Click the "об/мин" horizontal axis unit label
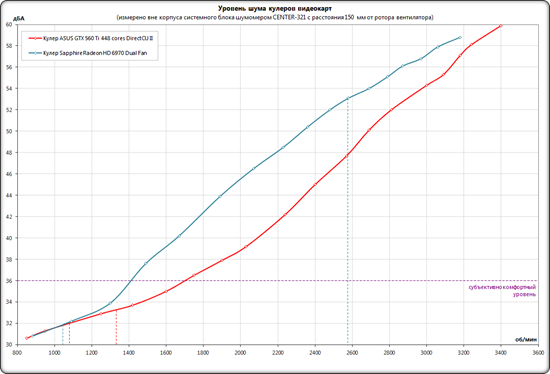The width and height of the screenshot is (550, 374). tap(526, 339)
